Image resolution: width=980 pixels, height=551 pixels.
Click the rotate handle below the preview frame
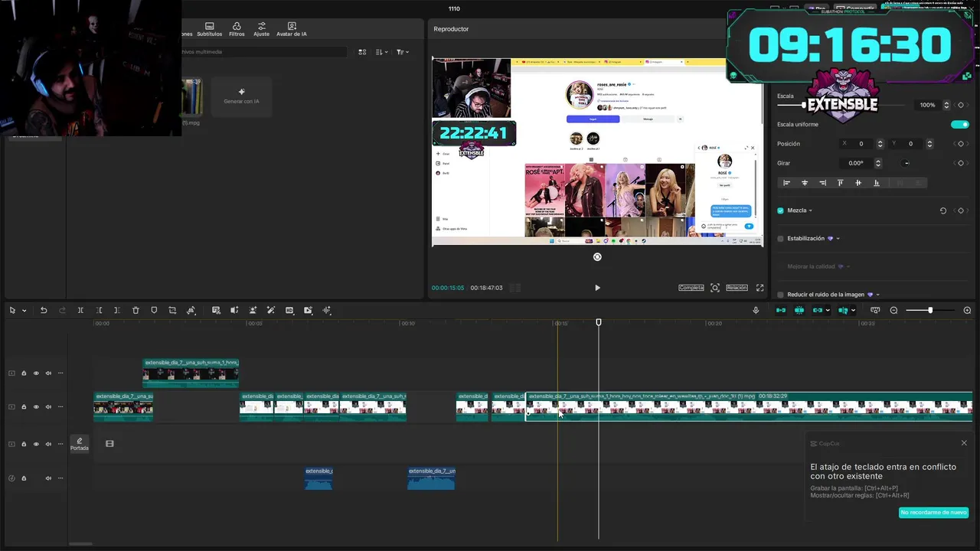pyautogui.click(x=597, y=257)
